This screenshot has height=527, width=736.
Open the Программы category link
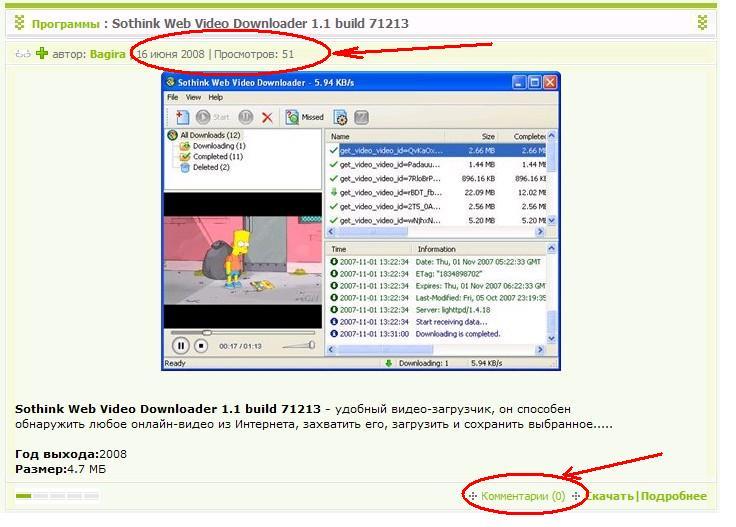(x=65, y=23)
